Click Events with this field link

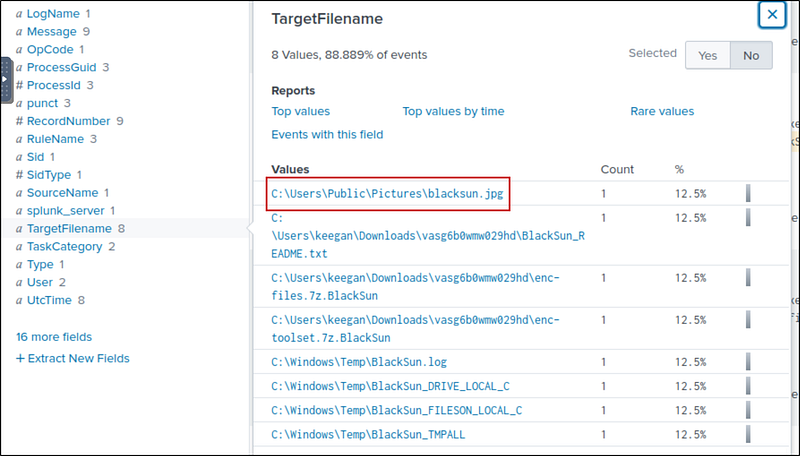(x=327, y=135)
